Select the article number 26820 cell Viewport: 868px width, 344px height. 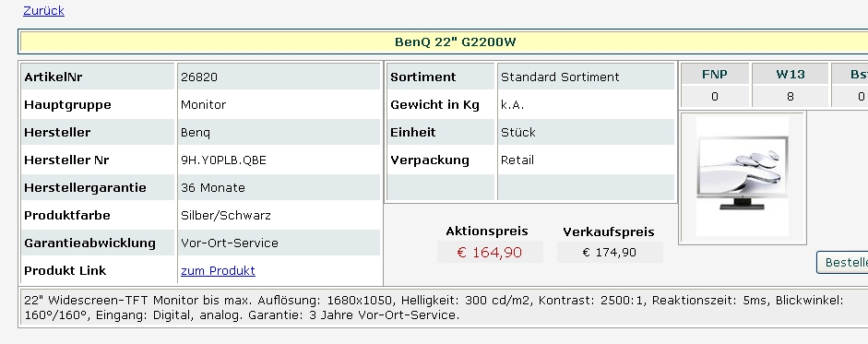(279, 77)
